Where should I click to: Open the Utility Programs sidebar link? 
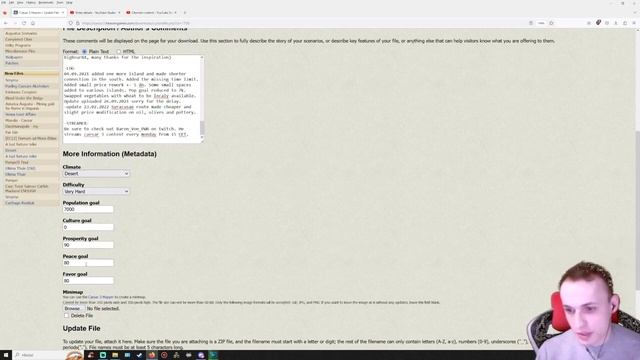[18, 45]
